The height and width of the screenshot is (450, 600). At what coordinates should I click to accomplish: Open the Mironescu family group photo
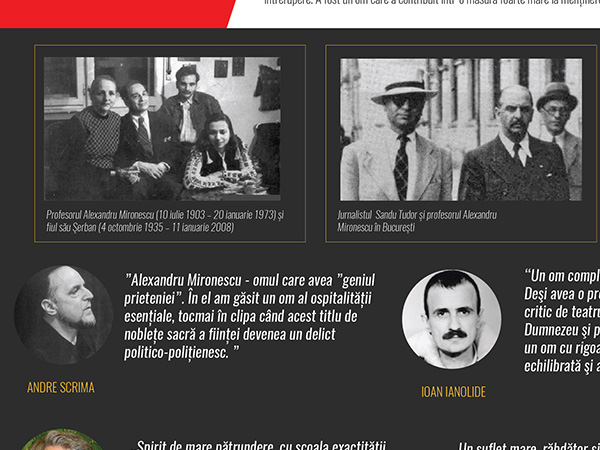[162, 127]
